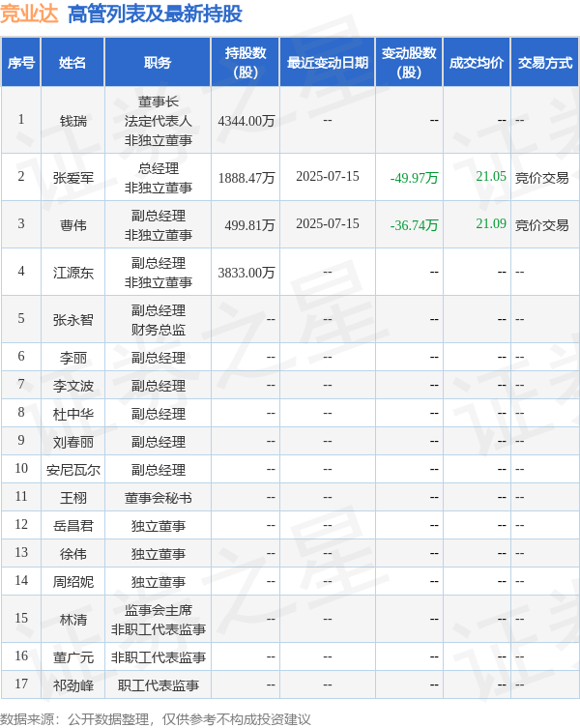This screenshot has height=728, width=580.
Task: Select the 最近变动日期 column header
Action: coord(328,63)
